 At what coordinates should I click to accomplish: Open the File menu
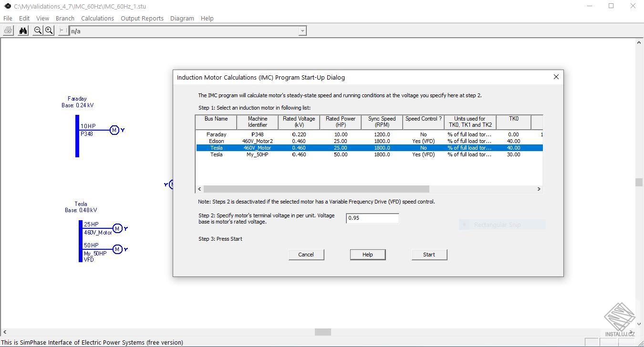[x=8, y=18]
